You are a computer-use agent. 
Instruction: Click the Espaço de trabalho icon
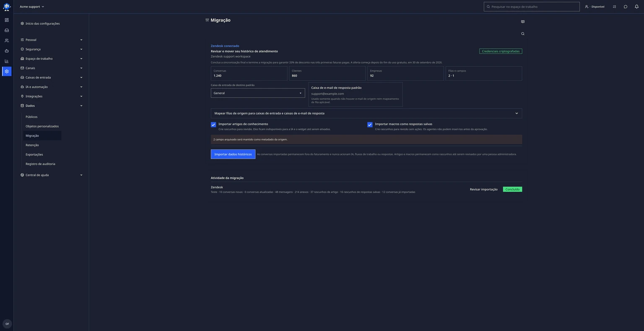pos(22,59)
